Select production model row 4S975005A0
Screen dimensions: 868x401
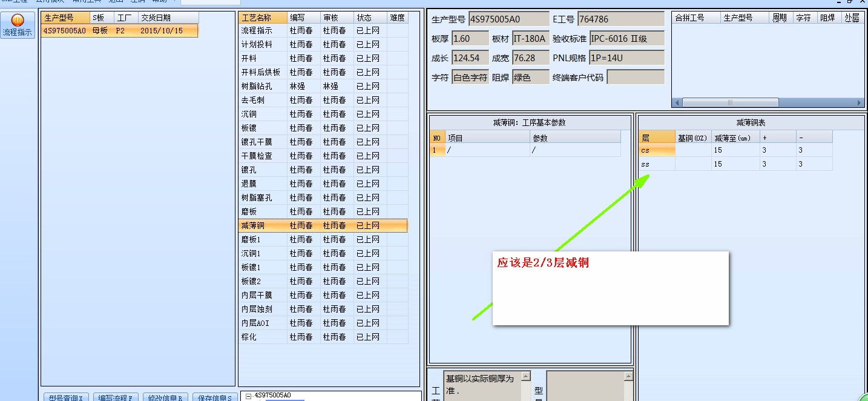tap(119, 30)
